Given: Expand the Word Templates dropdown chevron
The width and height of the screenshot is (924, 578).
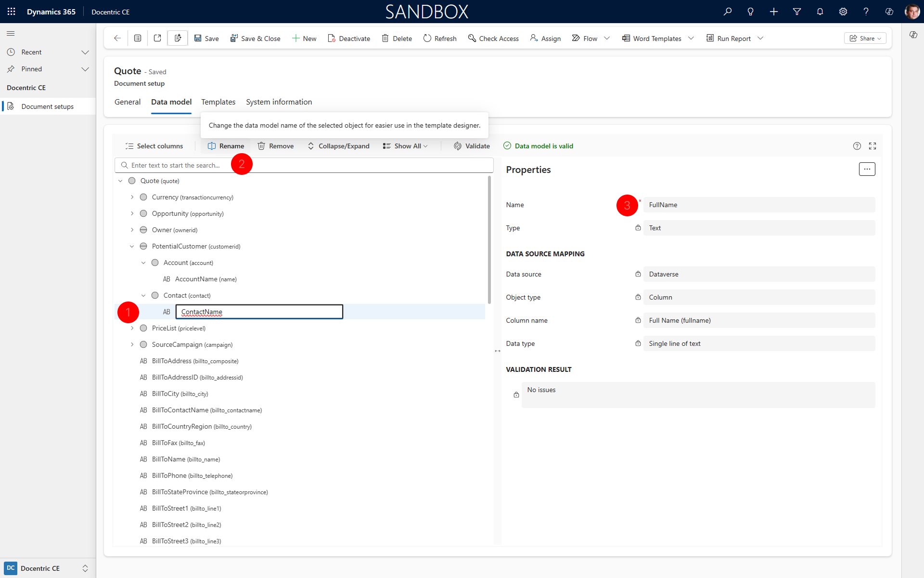Looking at the screenshot, I should coord(691,38).
